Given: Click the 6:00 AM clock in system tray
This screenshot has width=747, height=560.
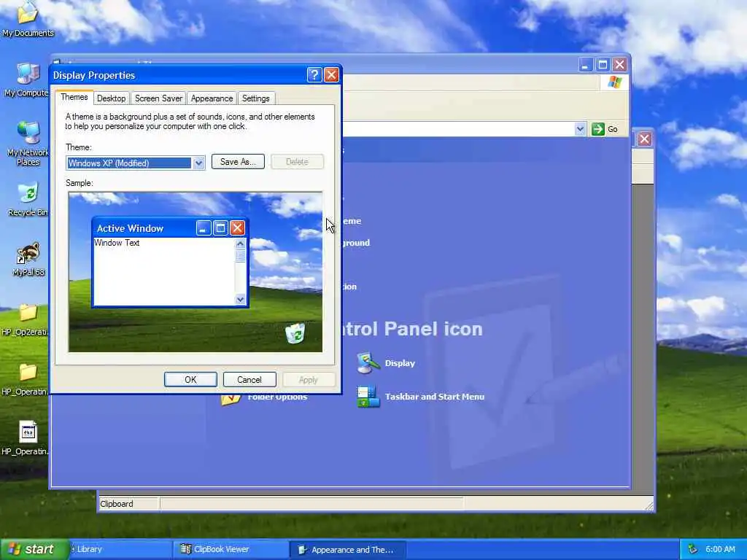Looking at the screenshot, I should [720, 549].
